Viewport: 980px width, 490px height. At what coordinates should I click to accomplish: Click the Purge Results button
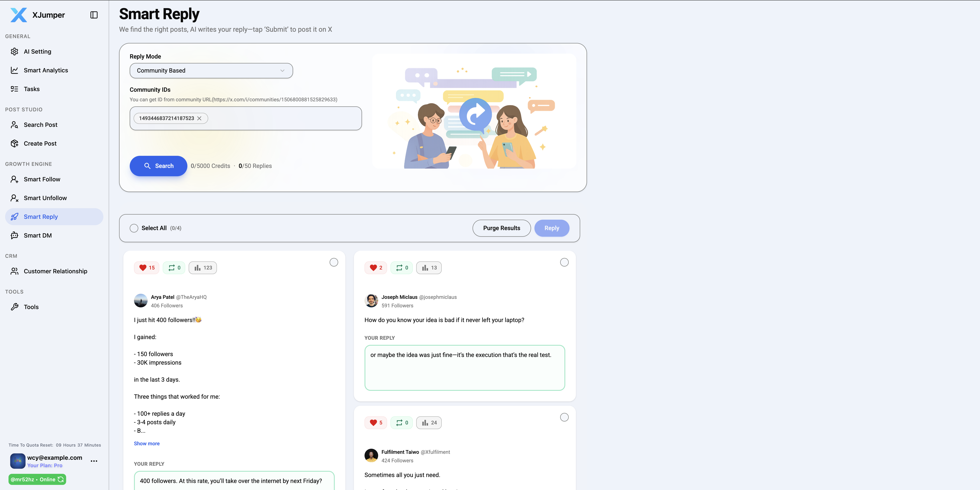point(501,228)
